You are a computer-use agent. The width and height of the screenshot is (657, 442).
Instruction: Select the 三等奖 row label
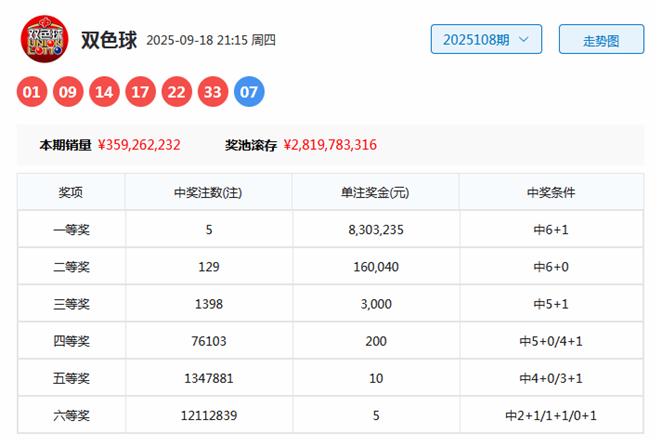click(x=71, y=304)
